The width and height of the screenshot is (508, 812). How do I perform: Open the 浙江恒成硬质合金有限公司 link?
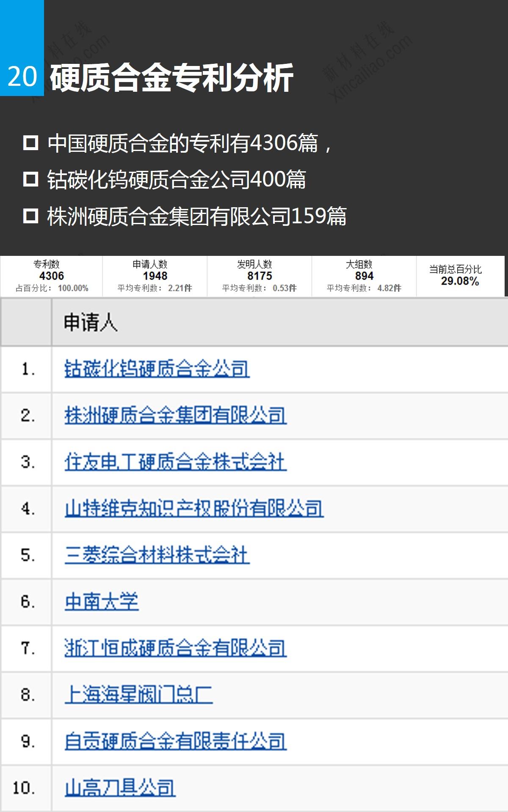[x=175, y=648]
